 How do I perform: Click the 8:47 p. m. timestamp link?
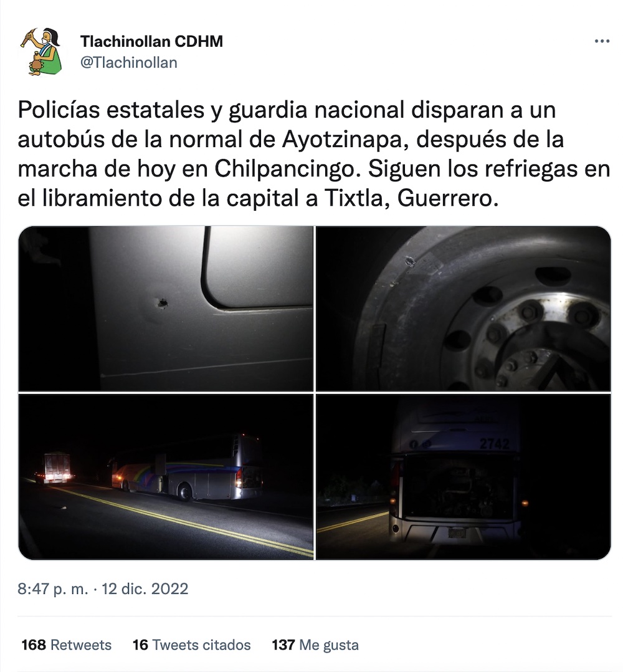(x=53, y=589)
